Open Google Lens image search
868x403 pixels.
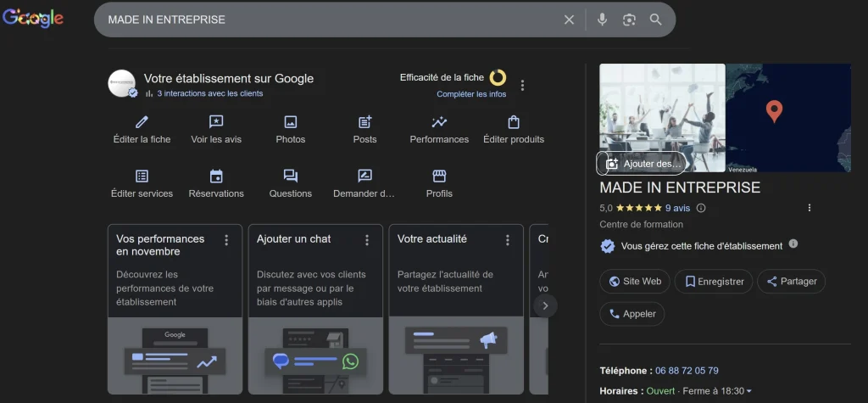point(629,20)
